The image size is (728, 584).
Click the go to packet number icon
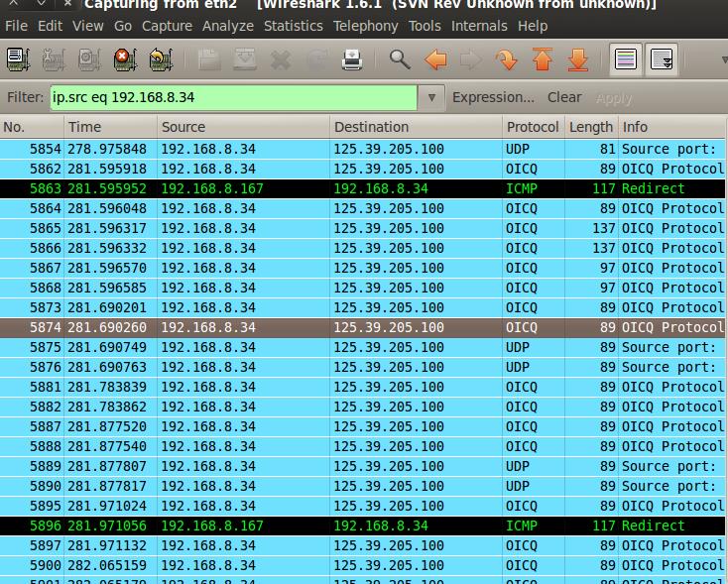pyautogui.click(x=507, y=59)
